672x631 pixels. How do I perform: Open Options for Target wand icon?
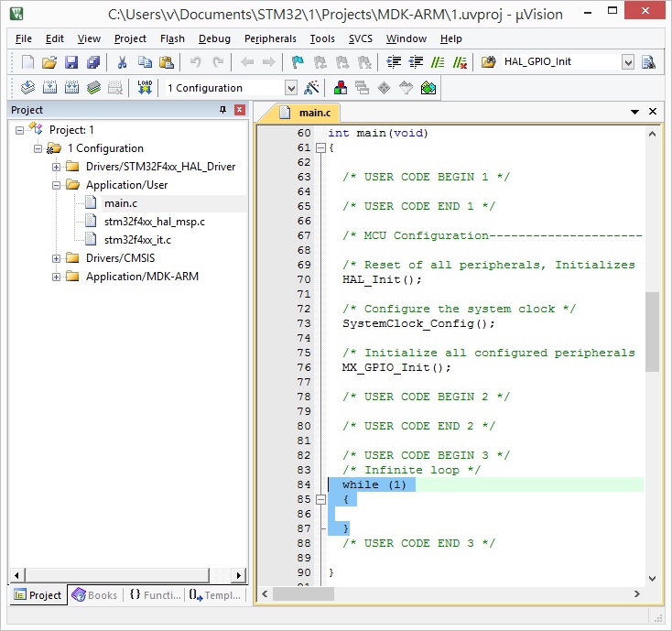(x=311, y=88)
